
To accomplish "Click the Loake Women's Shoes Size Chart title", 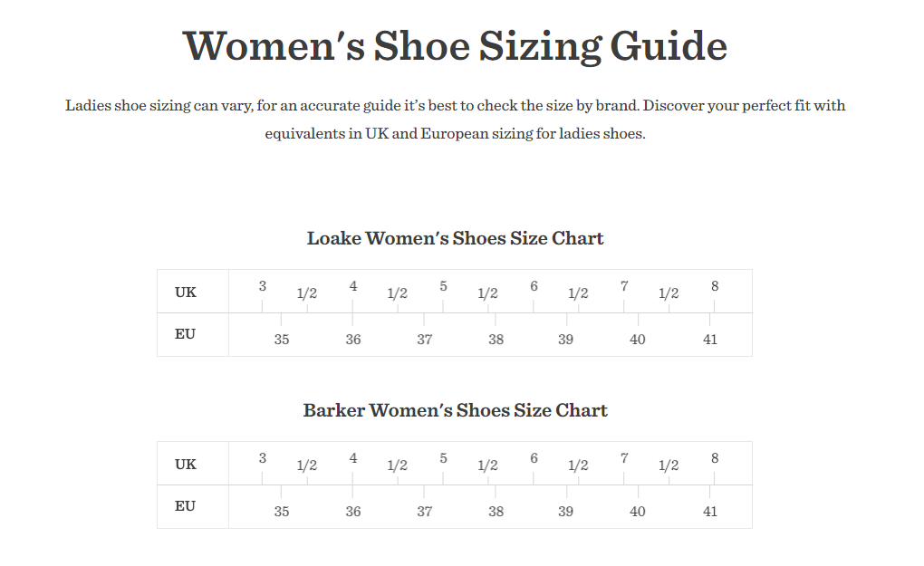I will pyautogui.click(x=455, y=238).
